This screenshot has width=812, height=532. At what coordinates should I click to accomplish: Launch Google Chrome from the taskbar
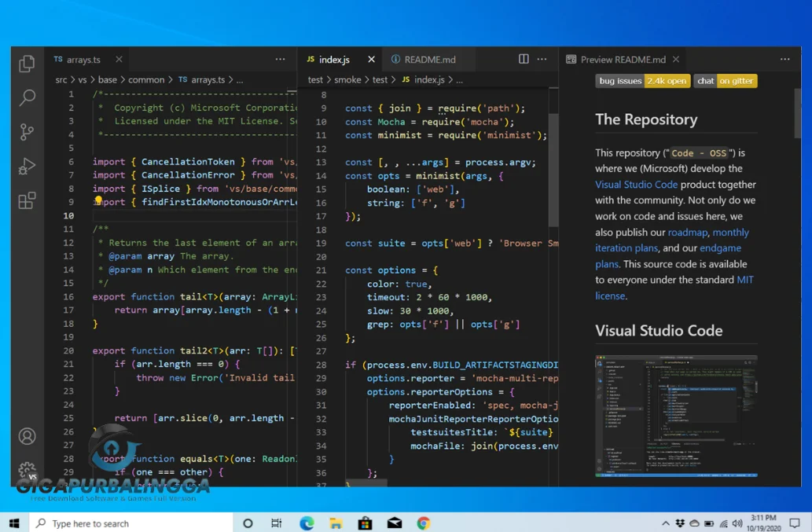[x=424, y=523]
